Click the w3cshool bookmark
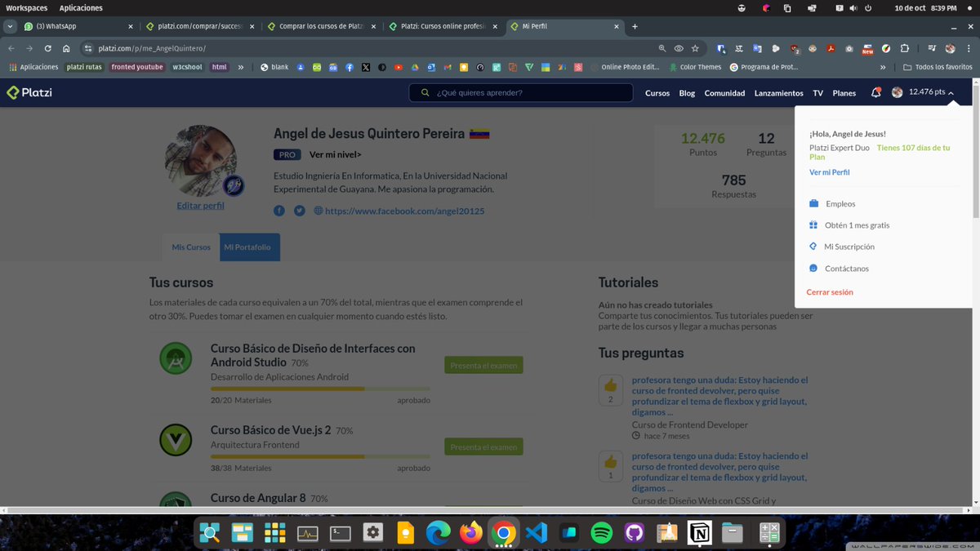Screen dimensions: 980x551 click(x=188, y=67)
